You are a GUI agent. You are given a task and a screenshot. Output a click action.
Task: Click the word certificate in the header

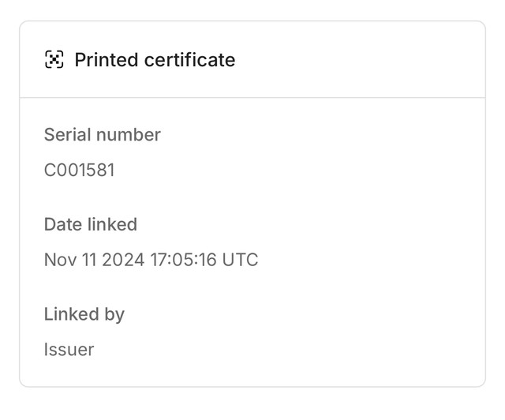tap(190, 60)
